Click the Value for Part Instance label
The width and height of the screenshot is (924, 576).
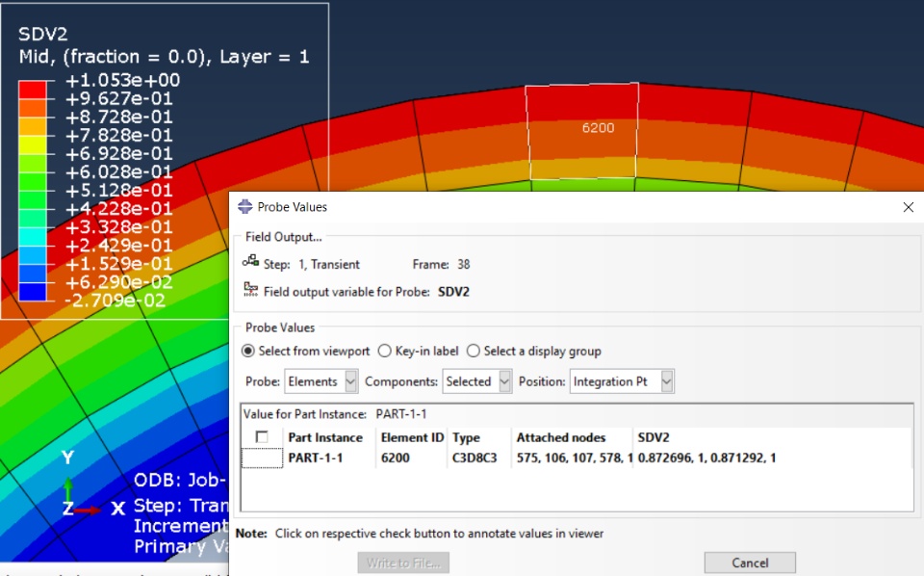305,414
